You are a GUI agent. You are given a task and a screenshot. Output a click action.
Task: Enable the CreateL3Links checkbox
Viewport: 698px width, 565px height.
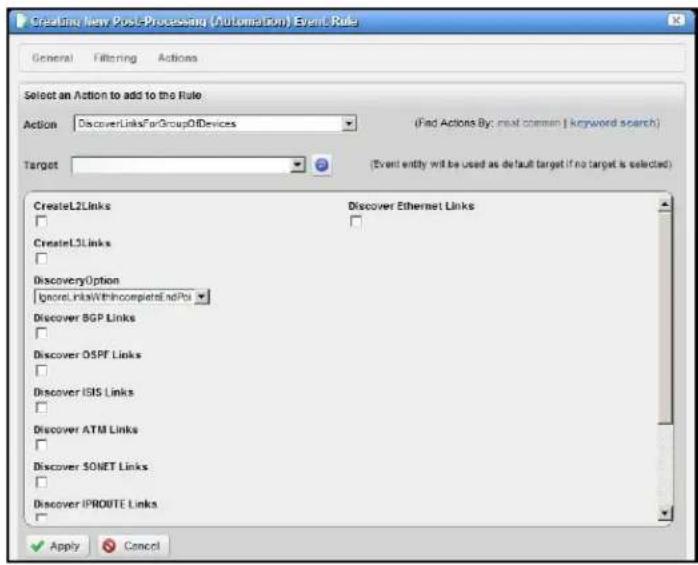[x=41, y=258]
